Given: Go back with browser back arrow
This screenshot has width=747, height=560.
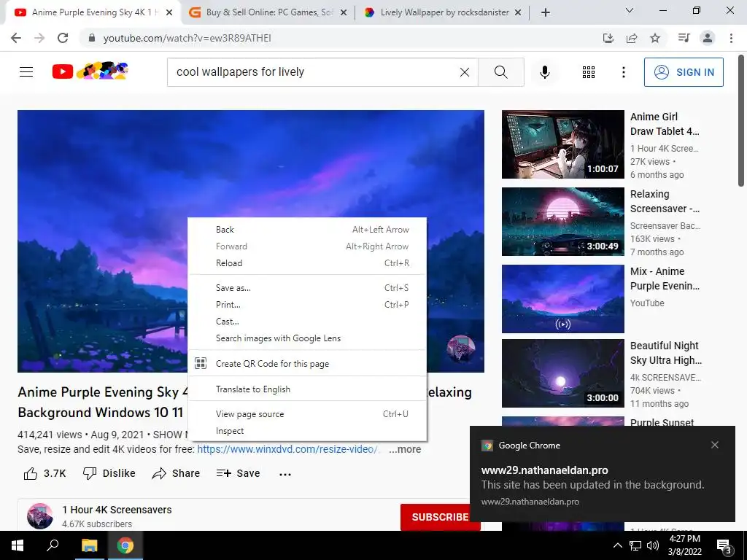Looking at the screenshot, I should [x=16, y=38].
